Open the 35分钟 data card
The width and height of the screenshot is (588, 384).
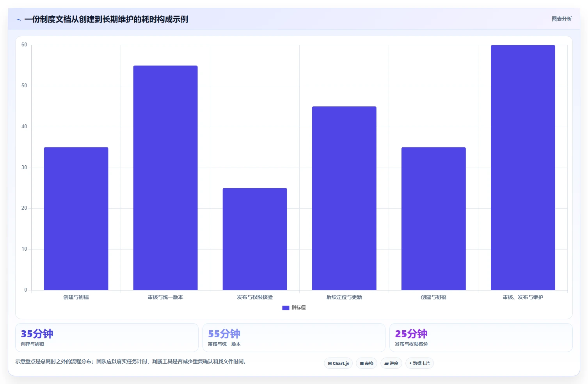tap(107, 338)
